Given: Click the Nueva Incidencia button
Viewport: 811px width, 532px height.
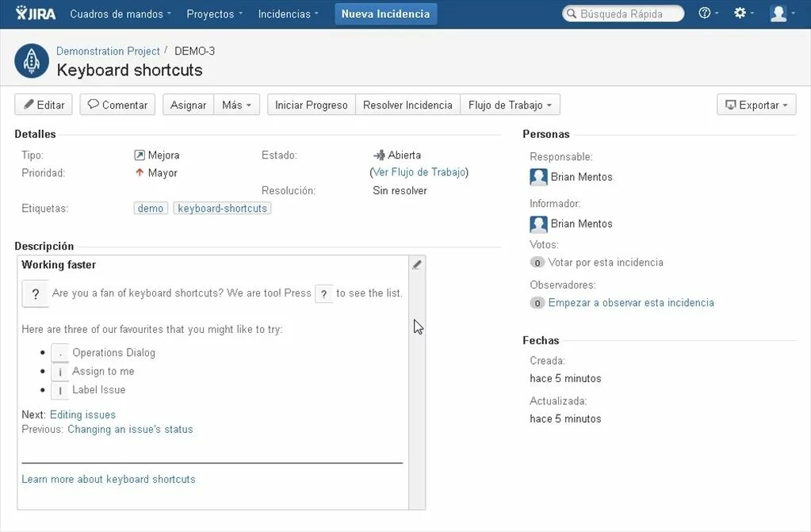Looking at the screenshot, I should coord(386,14).
